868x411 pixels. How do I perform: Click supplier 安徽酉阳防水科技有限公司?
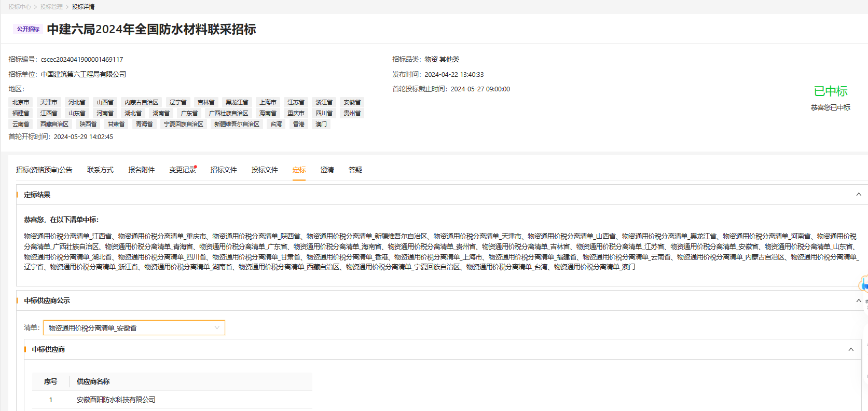point(116,400)
